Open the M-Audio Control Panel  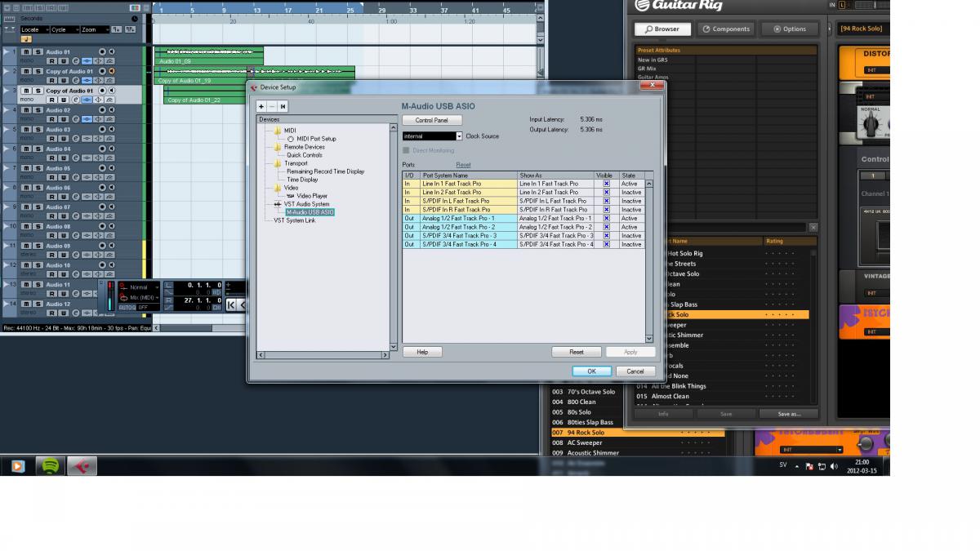point(431,120)
